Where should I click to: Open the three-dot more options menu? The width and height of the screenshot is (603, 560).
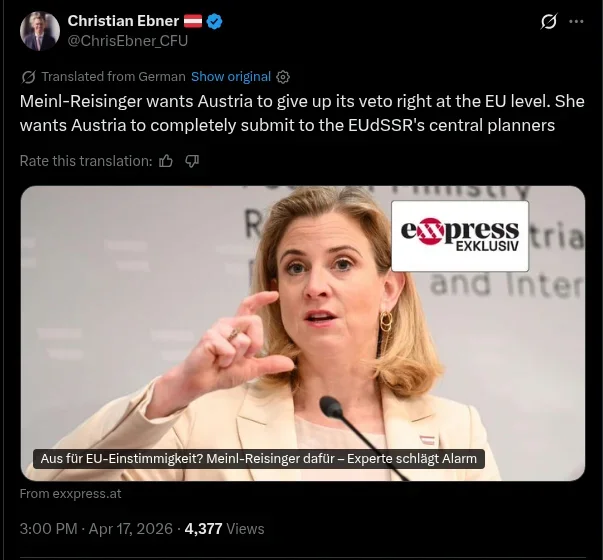[x=576, y=22]
